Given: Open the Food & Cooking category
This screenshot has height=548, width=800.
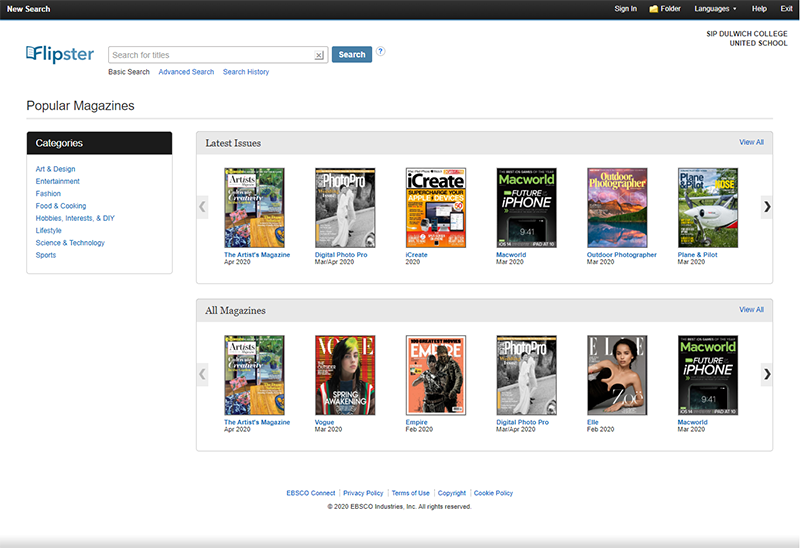Looking at the screenshot, I should [x=61, y=206].
